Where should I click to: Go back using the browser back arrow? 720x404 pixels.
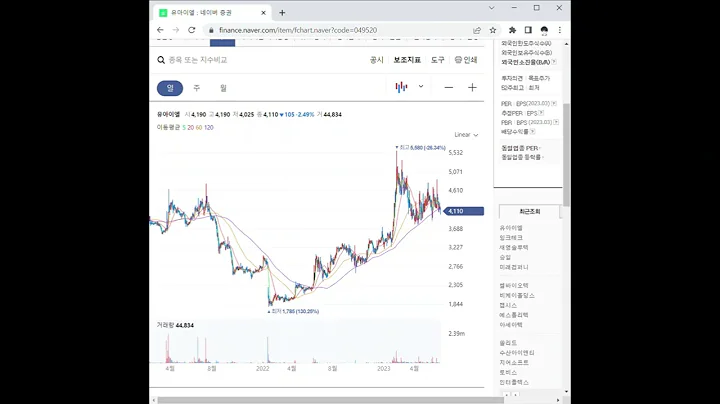[160, 30]
